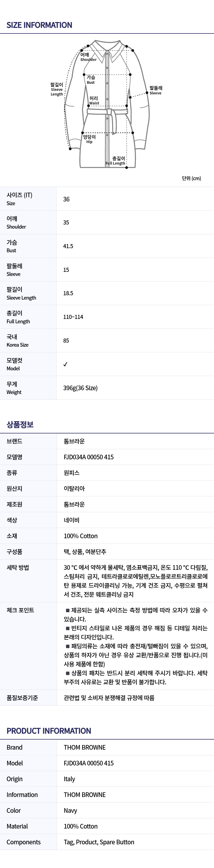Click the 396g(36 Size) weight value
Image resolution: width=214 pixels, height=868 pixels.
point(80,388)
